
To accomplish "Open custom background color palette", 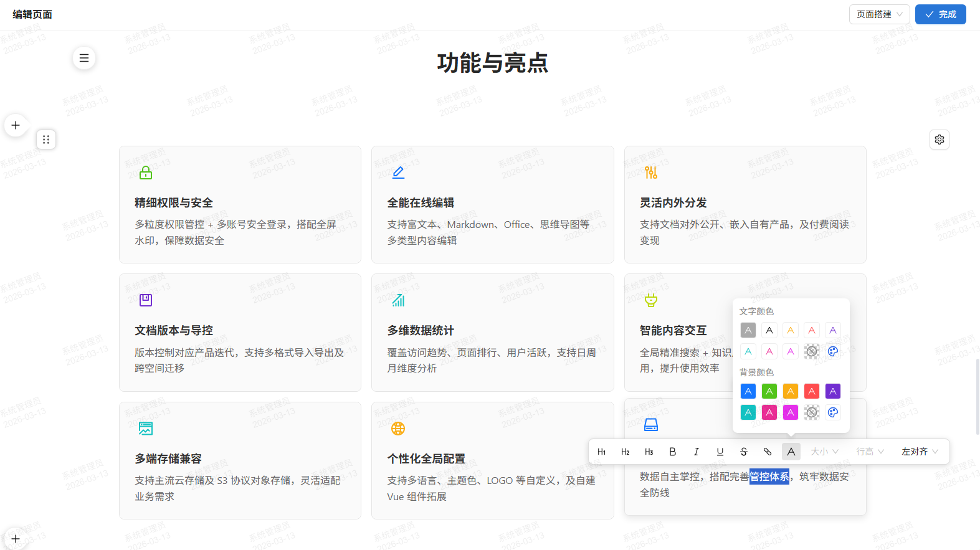I will point(833,412).
